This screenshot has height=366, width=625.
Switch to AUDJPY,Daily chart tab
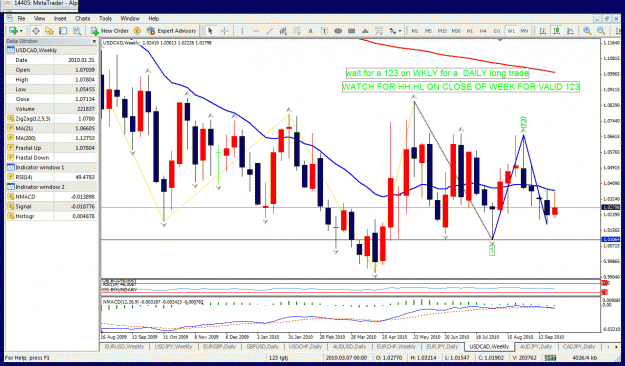click(x=536, y=346)
